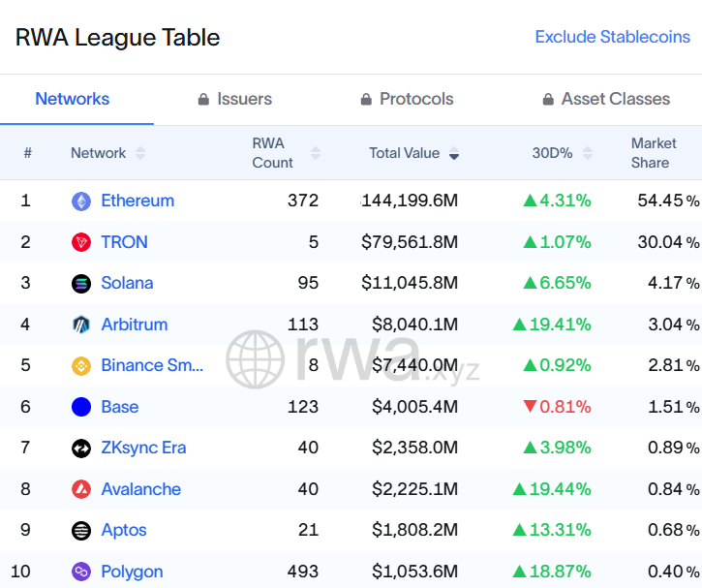The width and height of the screenshot is (702, 588).
Task: Sort by Total Value column arrow
Action: click(453, 153)
